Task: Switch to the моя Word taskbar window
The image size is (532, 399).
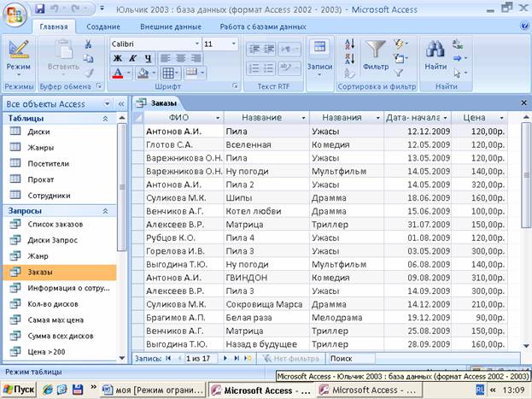Action: point(154,390)
